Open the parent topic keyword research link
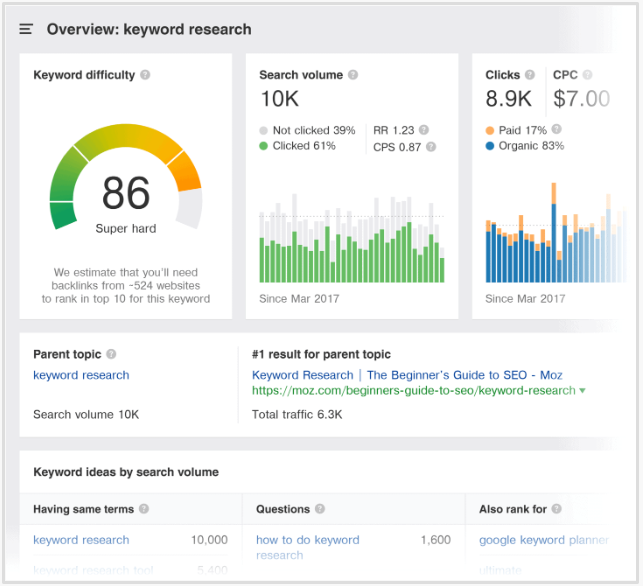 pyautogui.click(x=81, y=375)
